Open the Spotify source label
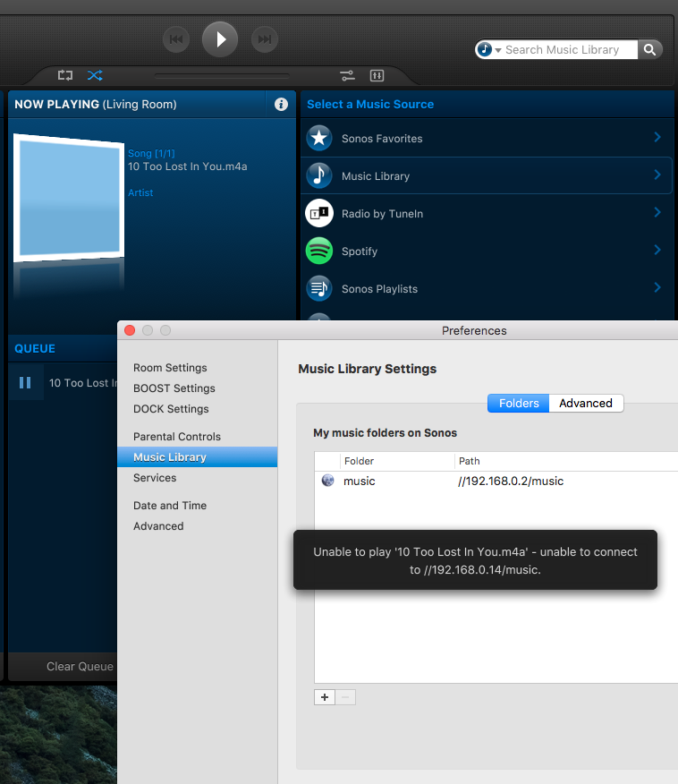Screen dimensions: 678x784 click(360, 251)
